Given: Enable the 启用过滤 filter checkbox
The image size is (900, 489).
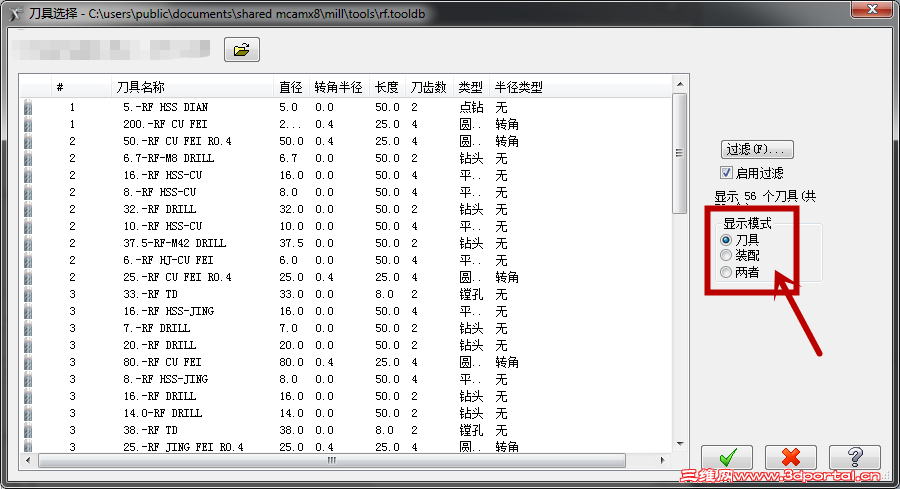Looking at the screenshot, I should pos(726,173).
